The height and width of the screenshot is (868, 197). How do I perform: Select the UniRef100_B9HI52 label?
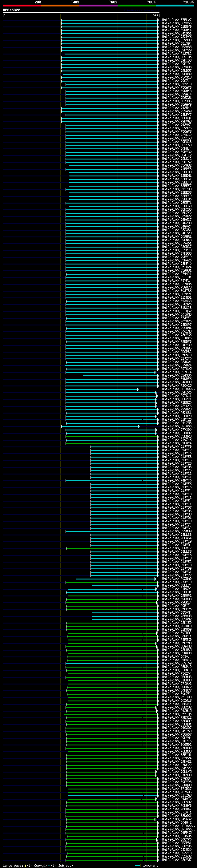pyautogui.click(x=177, y=162)
